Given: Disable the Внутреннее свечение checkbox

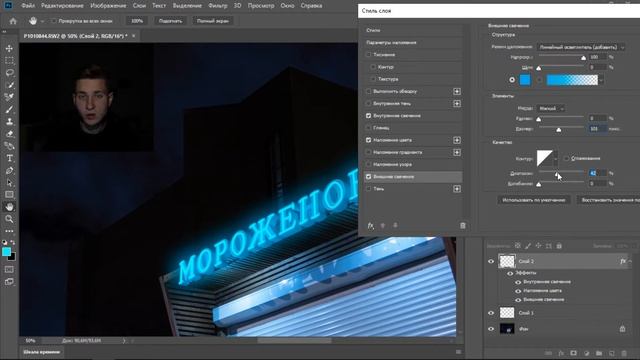Looking at the screenshot, I should click(369, 116).
